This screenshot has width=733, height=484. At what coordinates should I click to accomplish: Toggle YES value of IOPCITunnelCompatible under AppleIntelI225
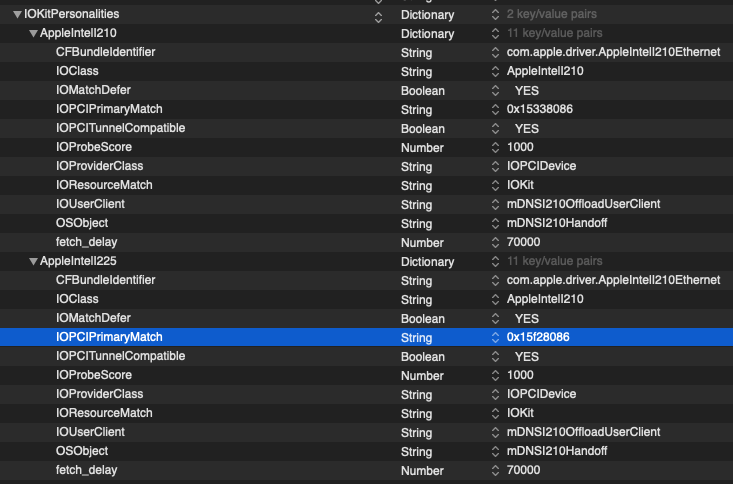click(527, 356)
